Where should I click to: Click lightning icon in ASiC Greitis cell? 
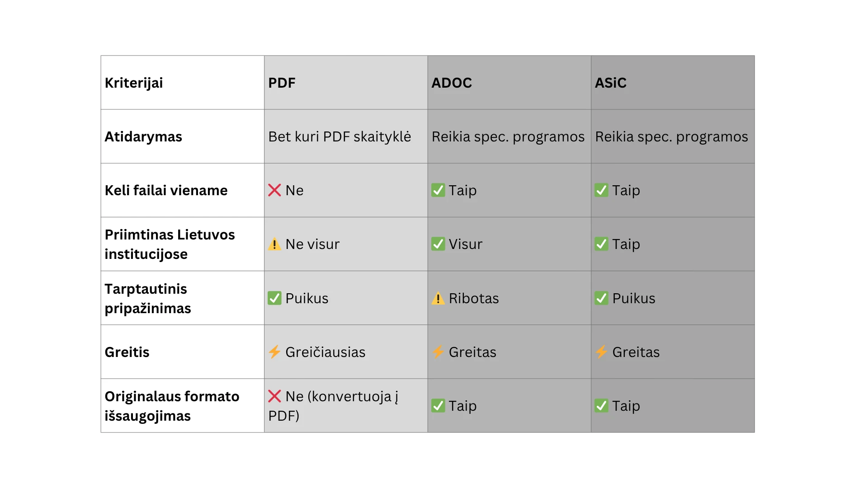coord(601,352)
